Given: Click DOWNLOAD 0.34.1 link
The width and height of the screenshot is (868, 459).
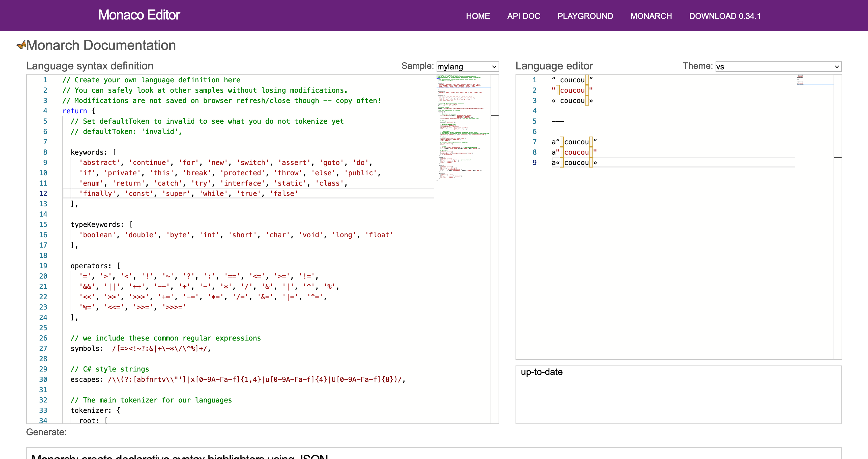Looking at the screenshot, I should [724, 16].
